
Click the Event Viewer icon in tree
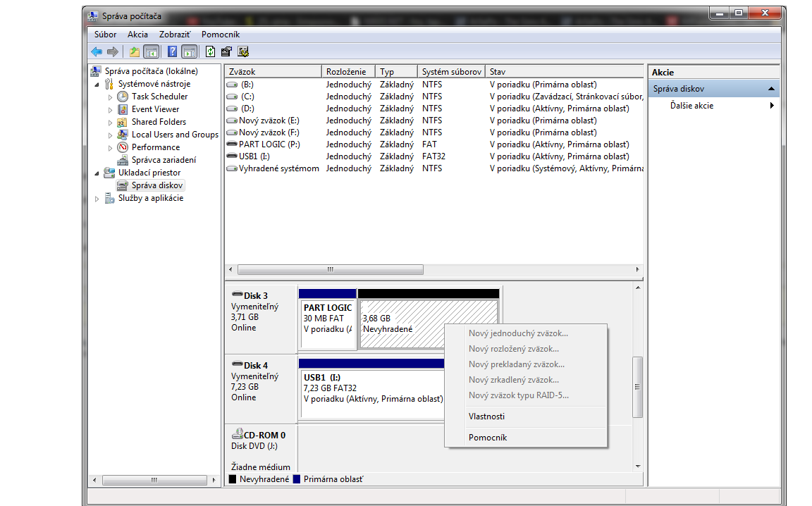123,109
